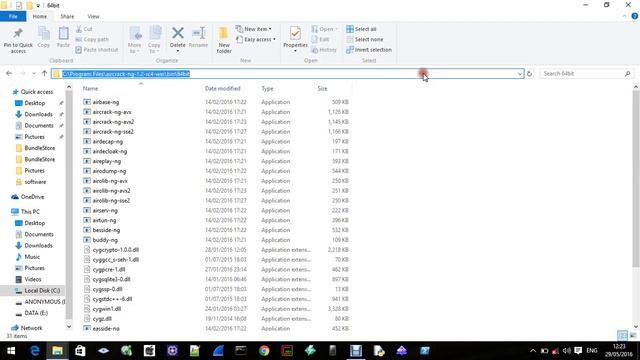Click Paste shortcut in ribbon
The height and width of the screenshot is (360, 640).
pos(97,50)
